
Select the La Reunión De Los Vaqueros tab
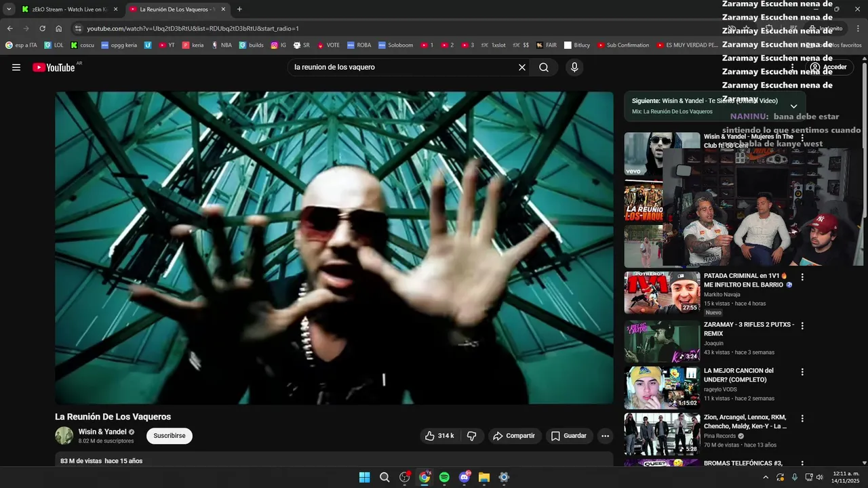pyautogui.click(x=178, y=9)
